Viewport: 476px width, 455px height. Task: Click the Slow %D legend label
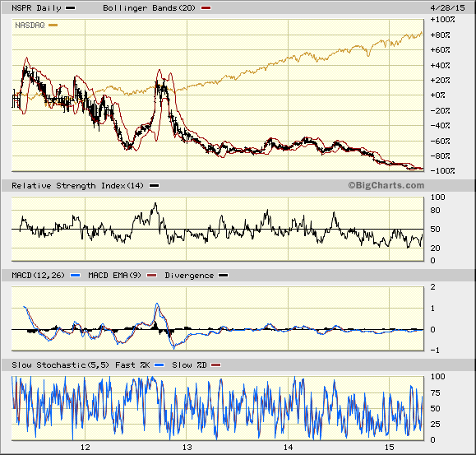click(x=189, y=365)
